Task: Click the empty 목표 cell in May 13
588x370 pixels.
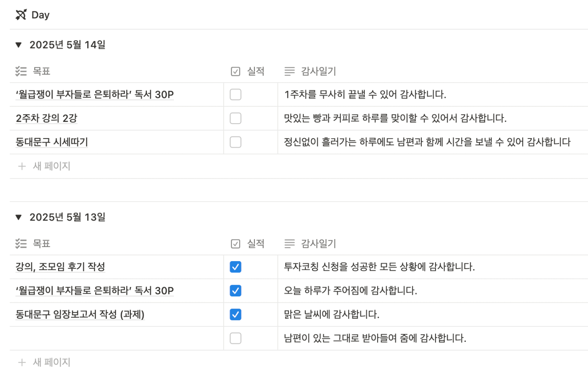Action: (114, 338)
